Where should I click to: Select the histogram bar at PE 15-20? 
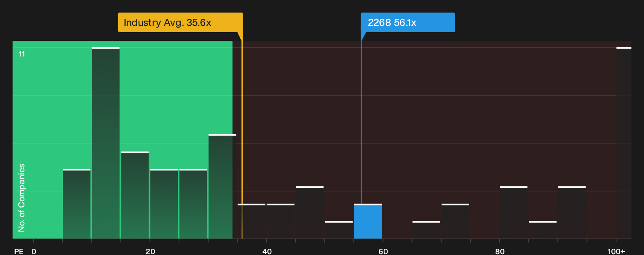coord(135,195)
